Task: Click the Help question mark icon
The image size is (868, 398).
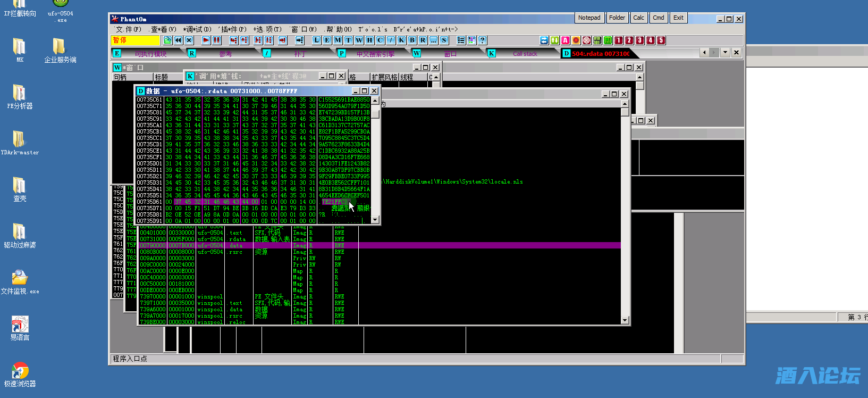Action: [482, 40]
